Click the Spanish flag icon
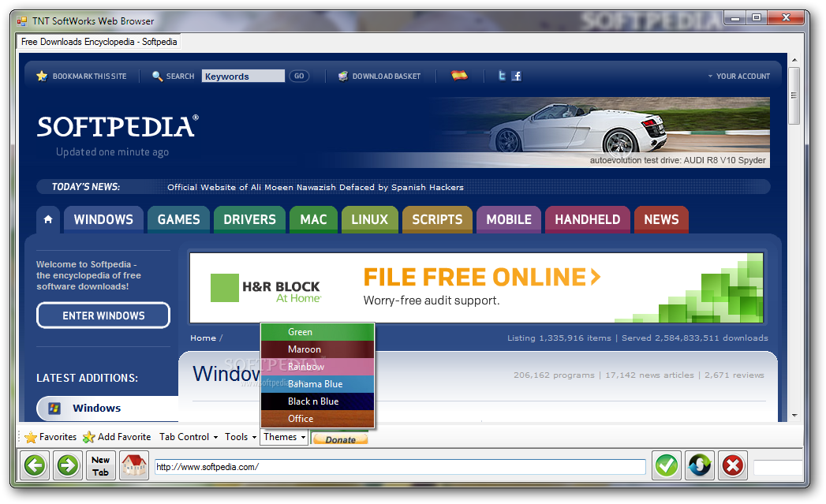The height and width of the screenshot is (504, 826). pos(459,76)
